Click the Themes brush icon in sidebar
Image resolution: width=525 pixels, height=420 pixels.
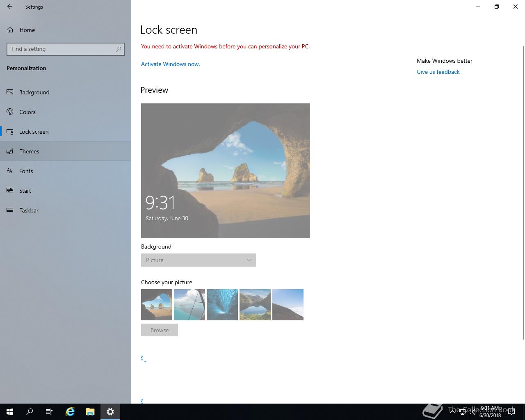(x=10, y=151)
